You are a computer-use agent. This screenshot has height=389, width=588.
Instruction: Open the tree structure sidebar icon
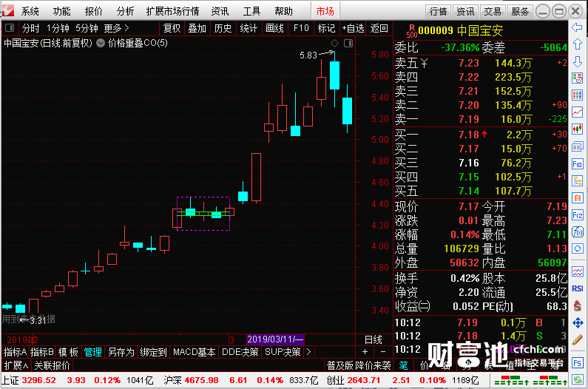577,180
